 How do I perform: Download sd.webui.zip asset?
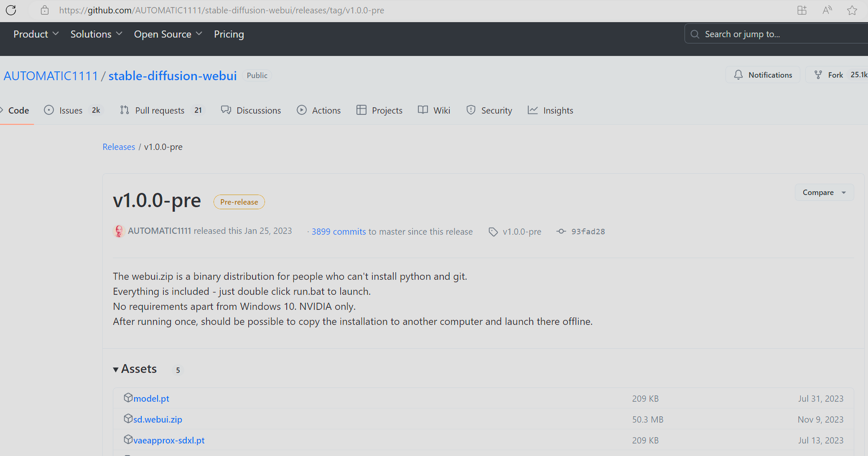[x=158, y=419]
